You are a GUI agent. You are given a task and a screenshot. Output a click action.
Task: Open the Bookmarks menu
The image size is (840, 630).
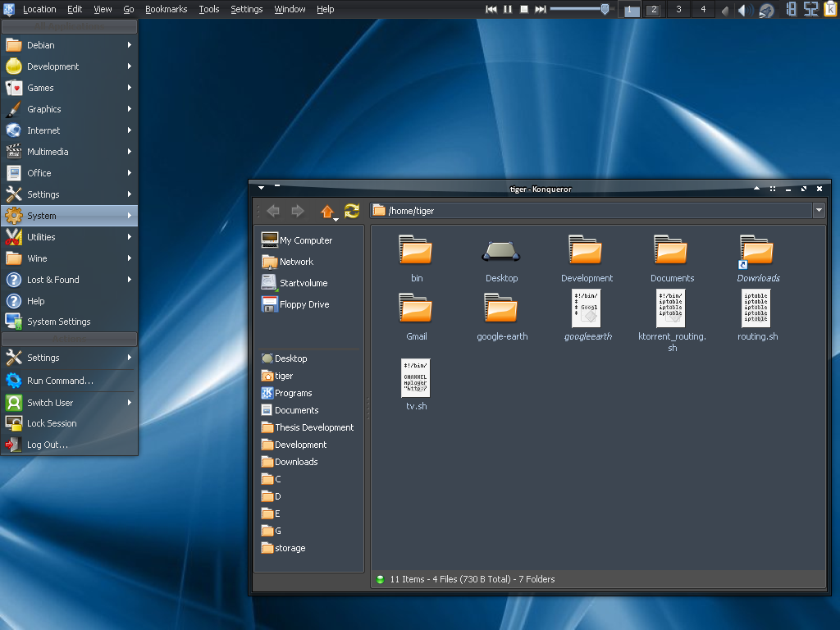[x=166, y=9]
